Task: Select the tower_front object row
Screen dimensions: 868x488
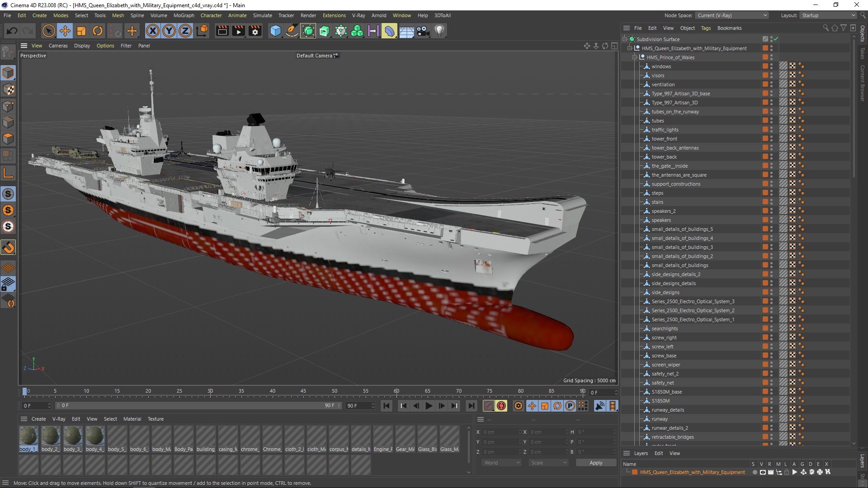Action: (664, 139)
